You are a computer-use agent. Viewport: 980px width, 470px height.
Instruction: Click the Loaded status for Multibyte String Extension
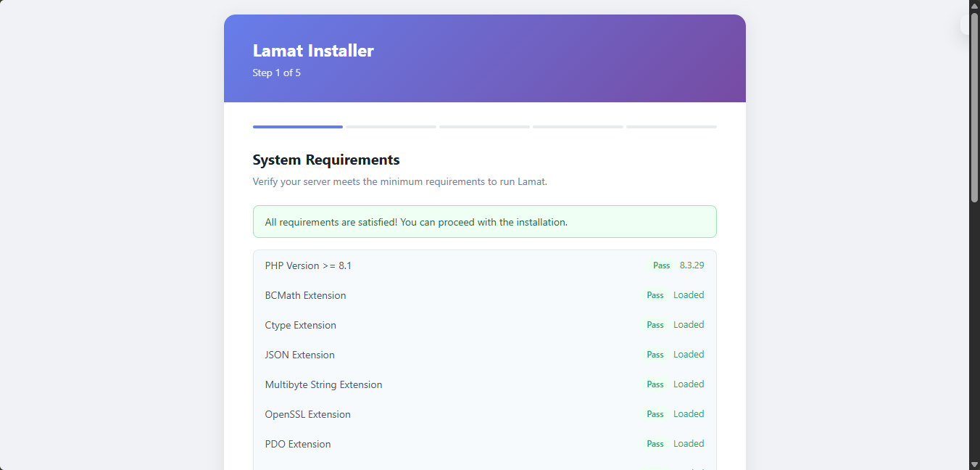[689, 384]
